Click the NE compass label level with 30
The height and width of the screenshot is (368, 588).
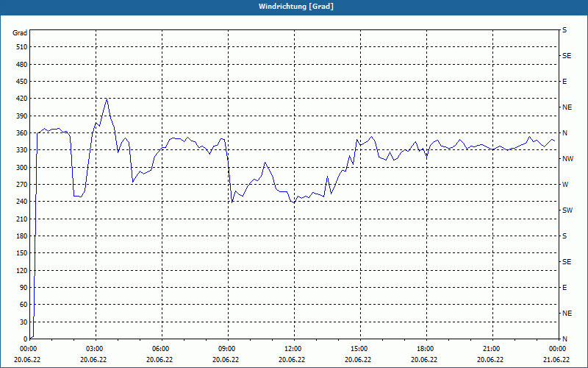(567, 314)
